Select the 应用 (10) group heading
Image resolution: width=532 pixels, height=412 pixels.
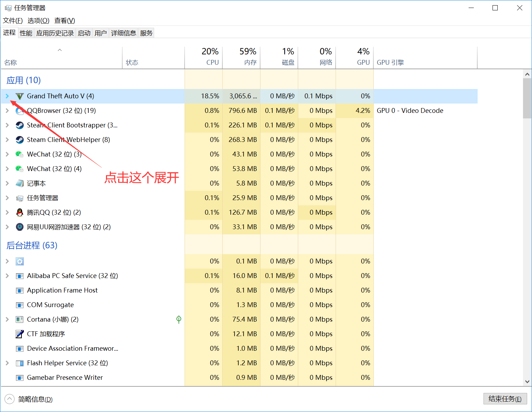coord(24,80)
